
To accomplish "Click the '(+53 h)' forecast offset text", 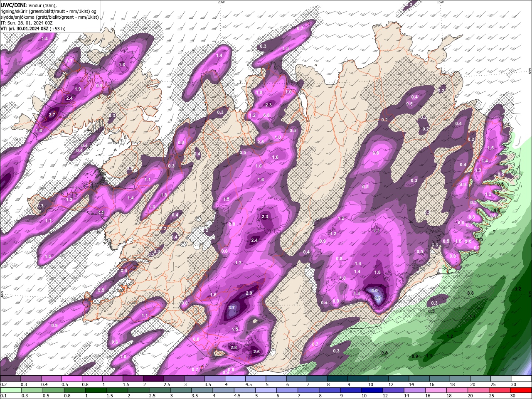I will tap(58, 29).
